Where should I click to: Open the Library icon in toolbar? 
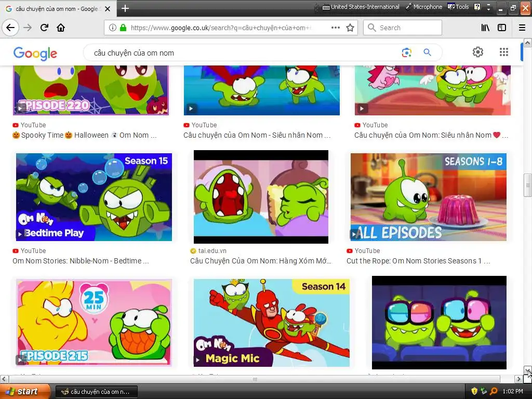485,28
